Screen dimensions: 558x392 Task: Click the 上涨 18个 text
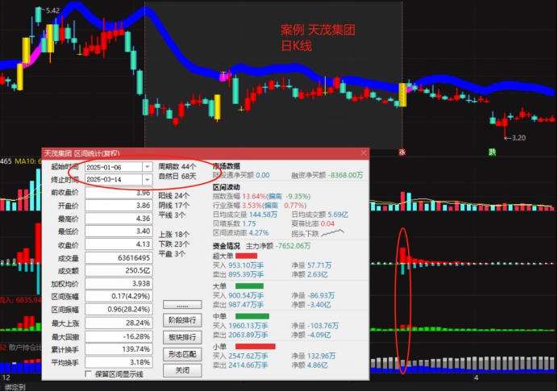tap(174, 235)
